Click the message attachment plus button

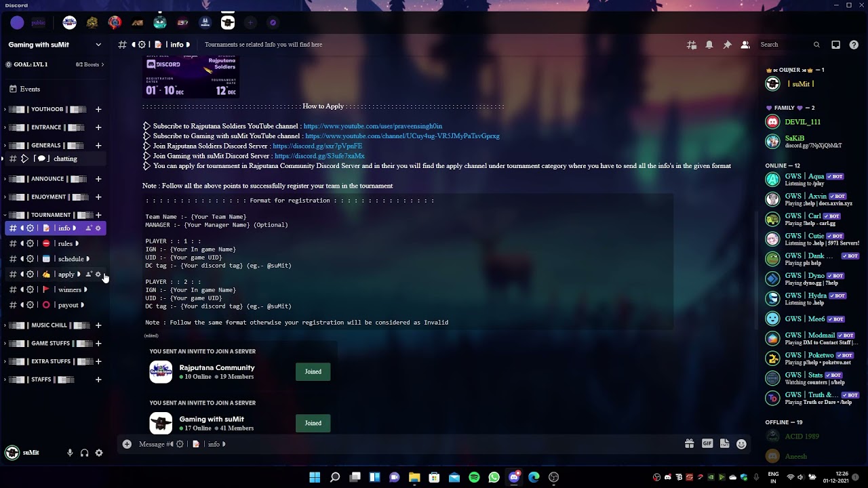tap(127, 444)
